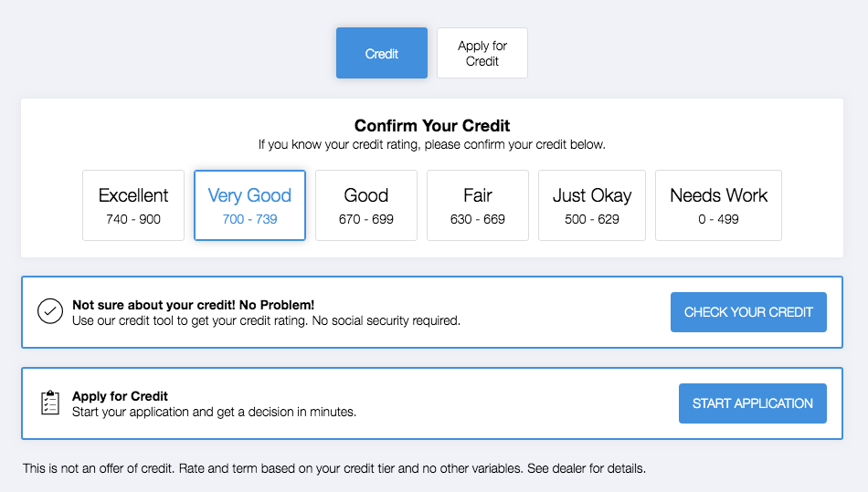Choose the Needs Work 0 - 499 option
Image resolution: width=868 pixels, height=492 pixels.
click(718, 205)
